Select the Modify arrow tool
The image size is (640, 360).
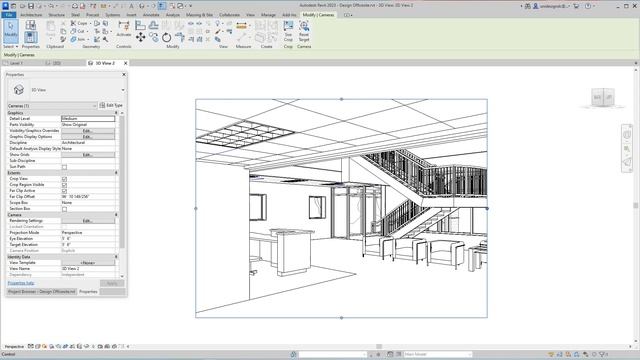11,31
